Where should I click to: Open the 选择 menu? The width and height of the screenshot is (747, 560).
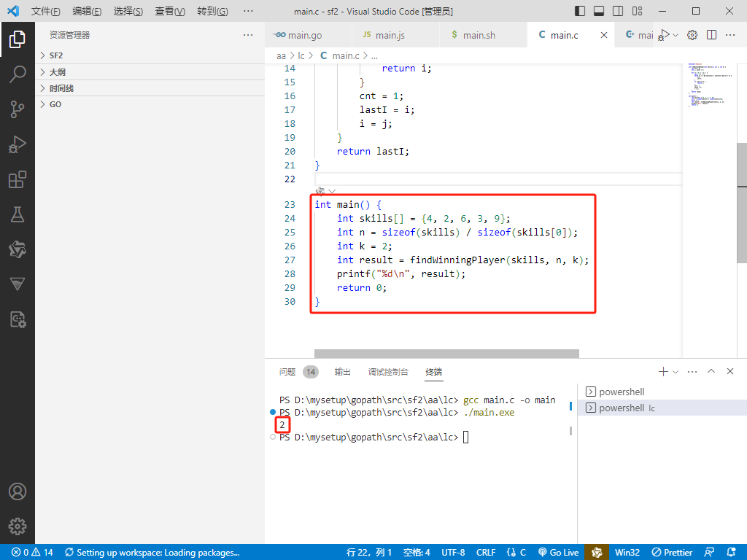tap(128, 11)
